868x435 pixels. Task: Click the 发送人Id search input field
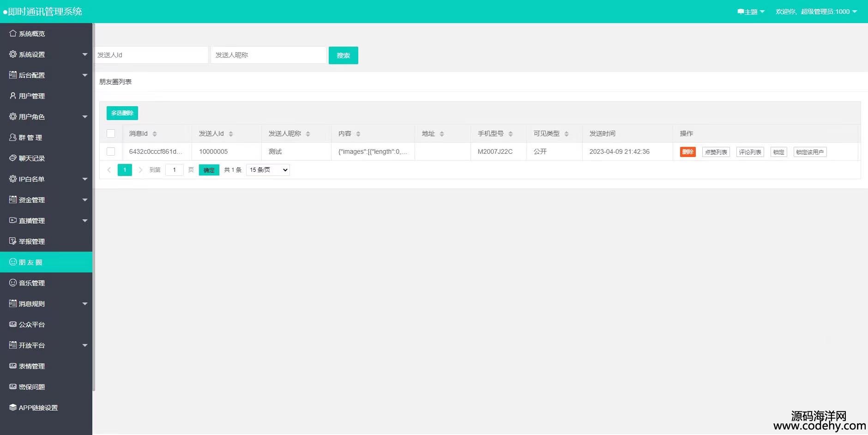151,55
